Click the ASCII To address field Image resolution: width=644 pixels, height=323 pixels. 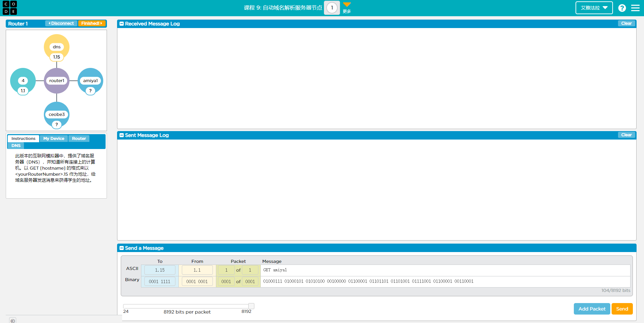point(160,270)
